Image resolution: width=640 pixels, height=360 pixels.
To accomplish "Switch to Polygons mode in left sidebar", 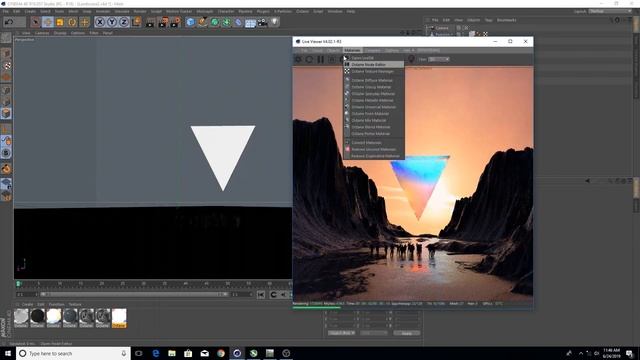I will [x=6, y=113].
